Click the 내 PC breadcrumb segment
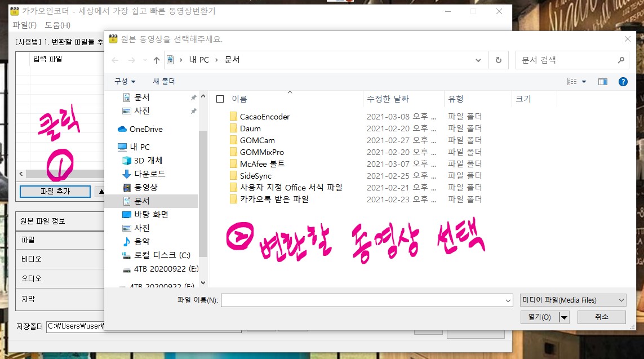 click(199, 60)
